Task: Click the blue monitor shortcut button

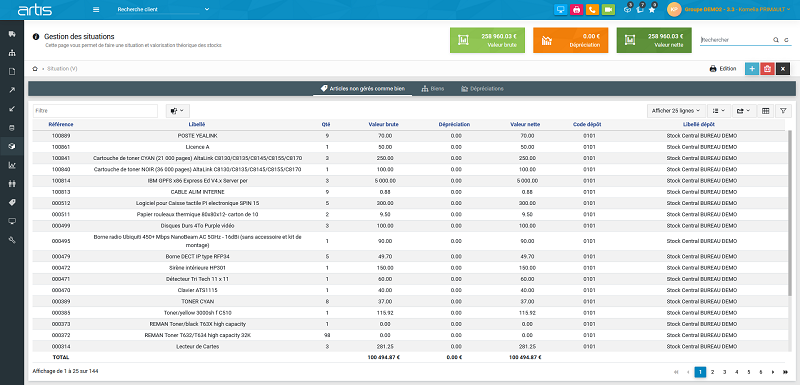Action: [x=560, y=9]
